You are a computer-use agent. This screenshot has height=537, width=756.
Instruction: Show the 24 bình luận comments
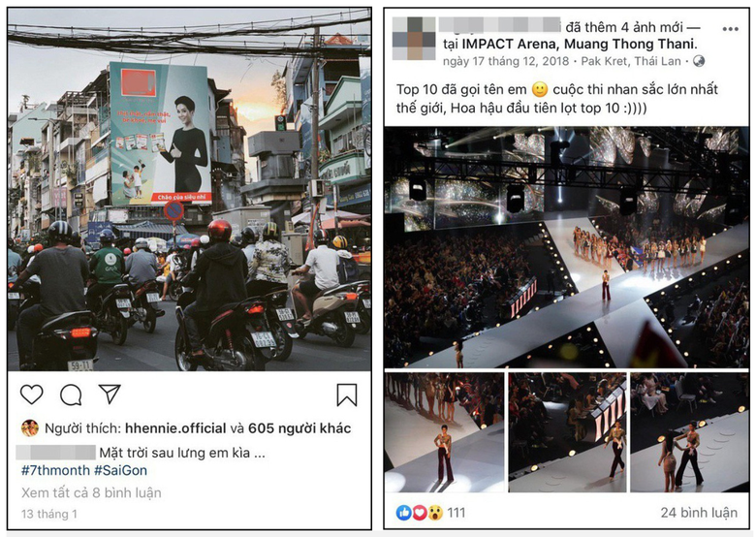(699, 513)
